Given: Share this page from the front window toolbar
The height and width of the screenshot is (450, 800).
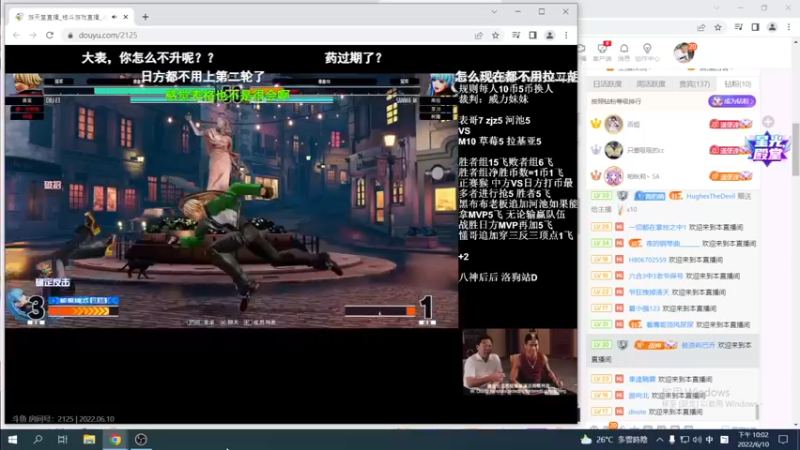Looking at the screenshot, I should click(479, 35).
